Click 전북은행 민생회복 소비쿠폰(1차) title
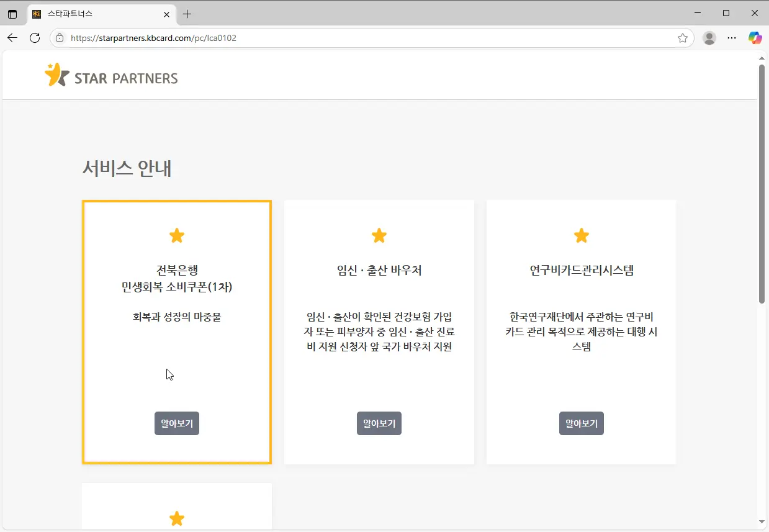 [x=177, y=278]
